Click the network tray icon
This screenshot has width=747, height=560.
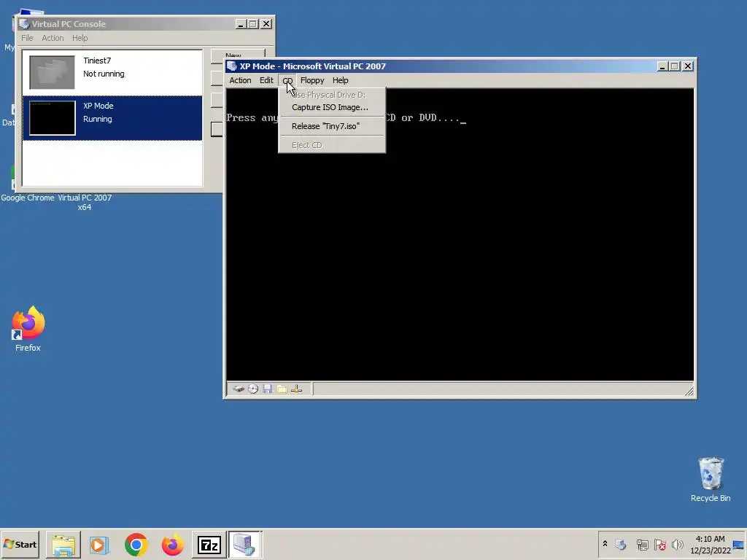point(642,544)
